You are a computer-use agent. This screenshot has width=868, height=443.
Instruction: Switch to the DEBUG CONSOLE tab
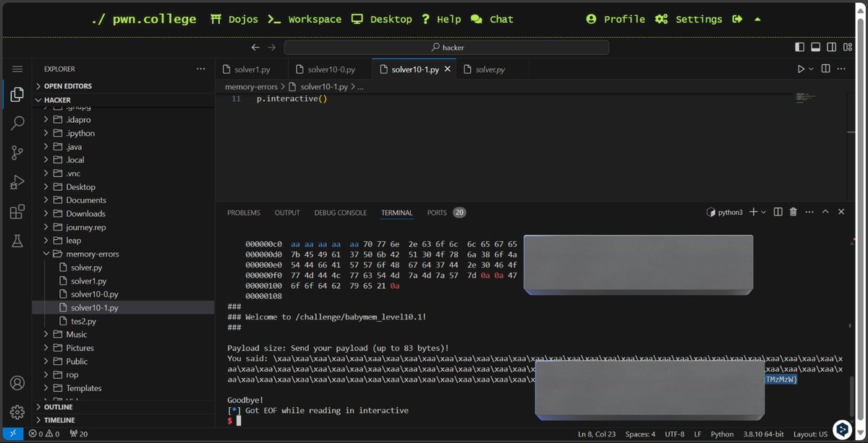[340, 212]
